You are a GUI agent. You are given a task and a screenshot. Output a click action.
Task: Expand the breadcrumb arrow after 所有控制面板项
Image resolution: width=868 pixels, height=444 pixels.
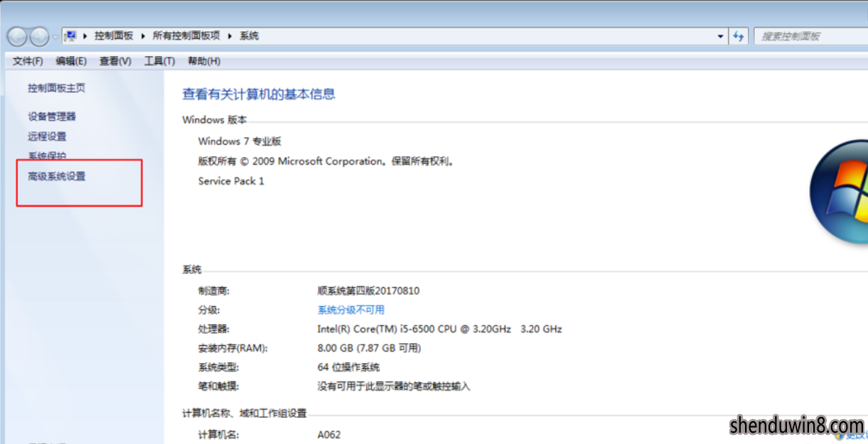[230, 36]
